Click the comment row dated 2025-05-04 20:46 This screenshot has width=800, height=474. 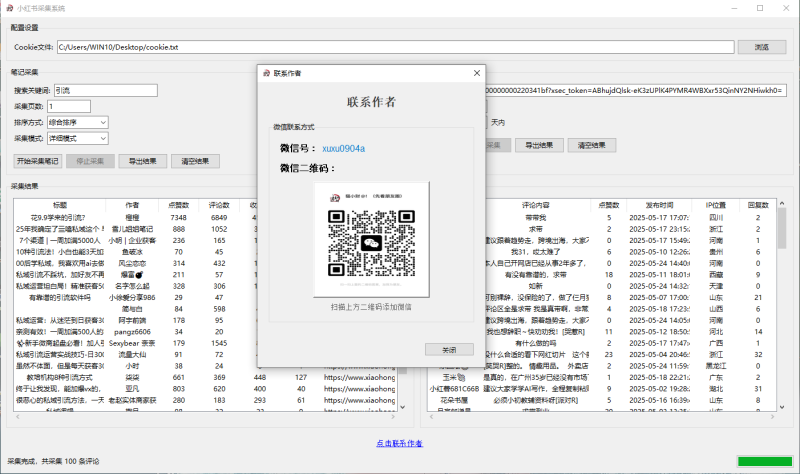click(x=659, y=355)
